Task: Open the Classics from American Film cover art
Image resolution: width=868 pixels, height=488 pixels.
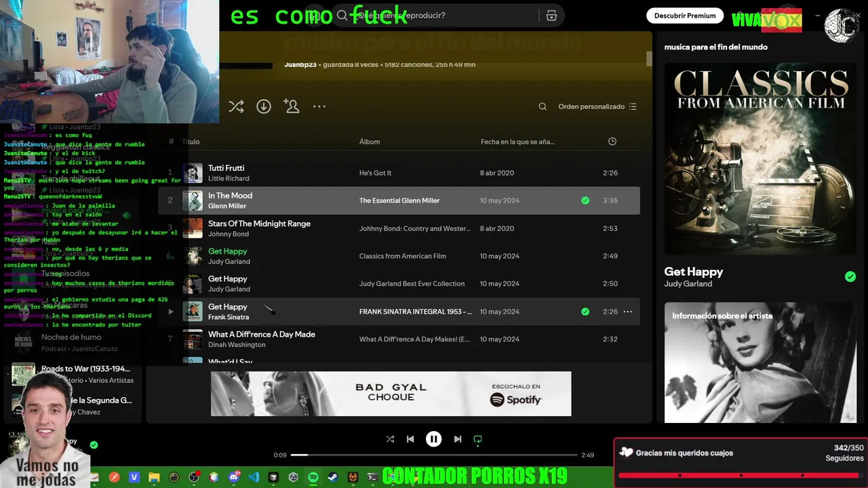Action: pos(760,159)
